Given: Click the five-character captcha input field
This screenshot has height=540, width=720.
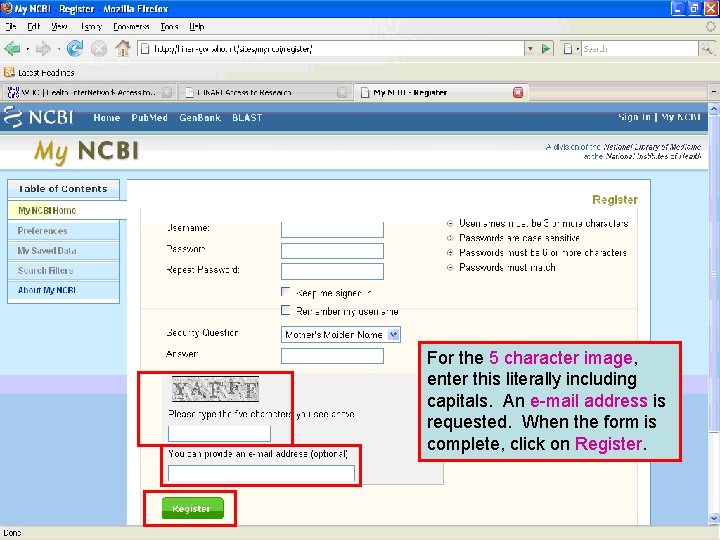Looking at the screenshot, I should (219, 433).
